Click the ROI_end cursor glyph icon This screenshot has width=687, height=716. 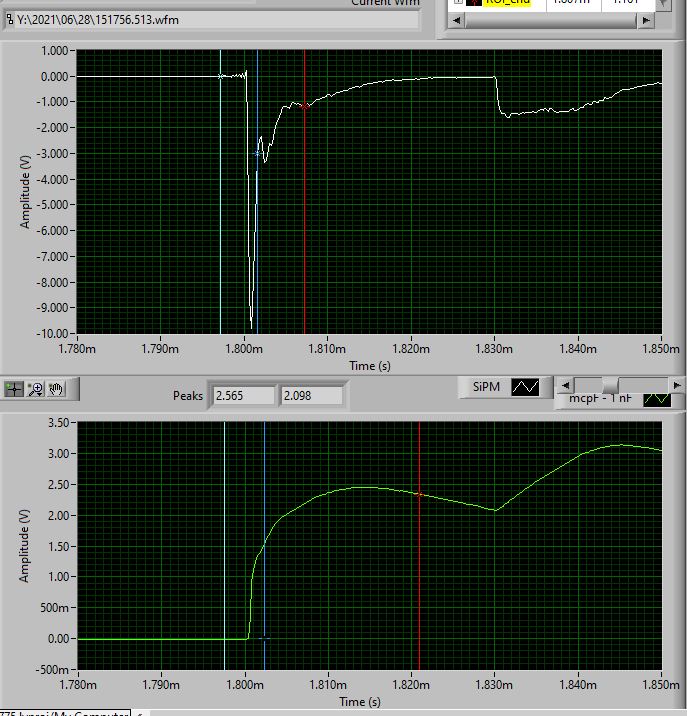coord(475,2)
